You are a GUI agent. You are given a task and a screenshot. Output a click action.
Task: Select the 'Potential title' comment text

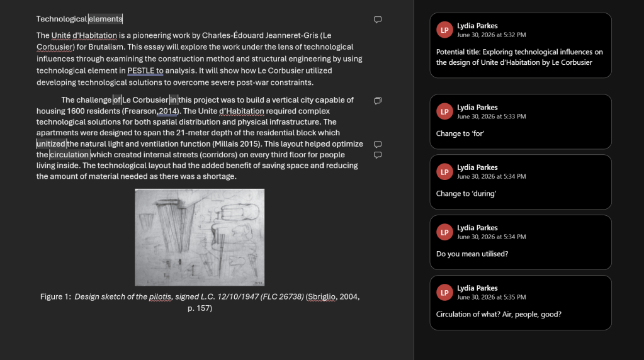[x=519, y=57]
